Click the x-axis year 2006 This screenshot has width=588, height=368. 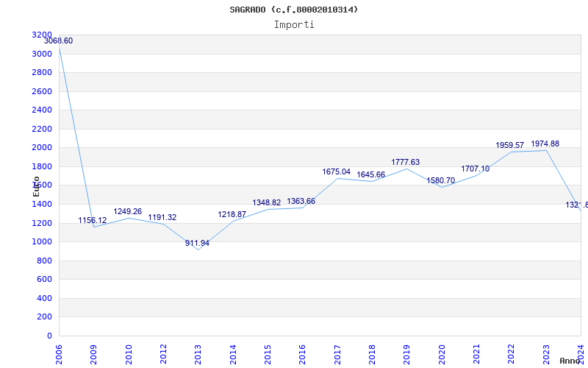pyautogui.click(x=59, y=355)
